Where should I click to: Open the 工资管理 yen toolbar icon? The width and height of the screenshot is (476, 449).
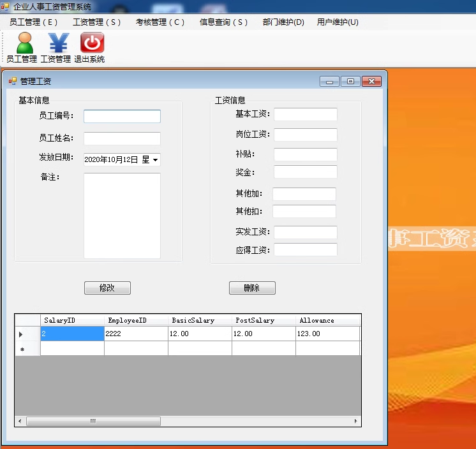click(56, 48)
